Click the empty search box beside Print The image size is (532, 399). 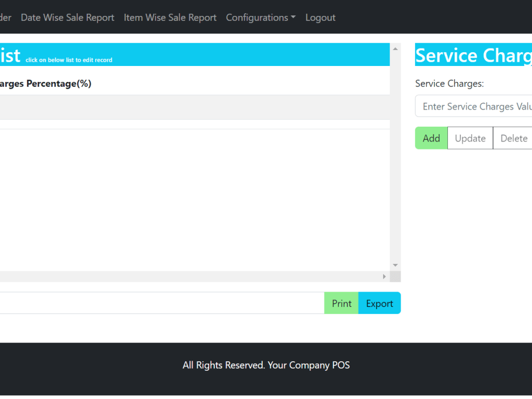[x=160, y=303]
